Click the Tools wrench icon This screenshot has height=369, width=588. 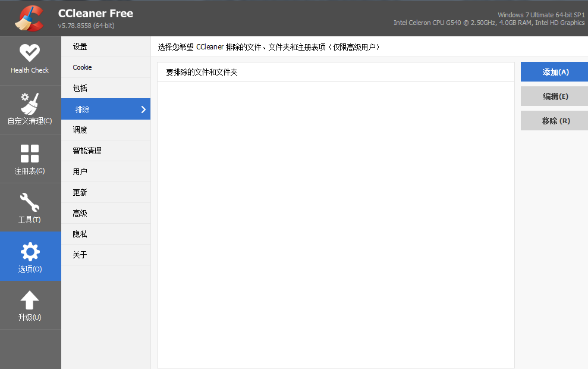tap(30, 202)
